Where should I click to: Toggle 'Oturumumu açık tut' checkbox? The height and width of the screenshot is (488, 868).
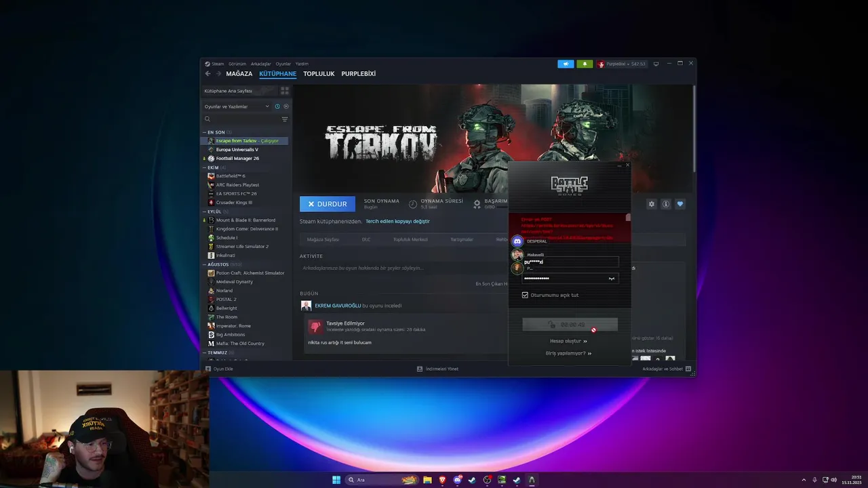(525, 295)
